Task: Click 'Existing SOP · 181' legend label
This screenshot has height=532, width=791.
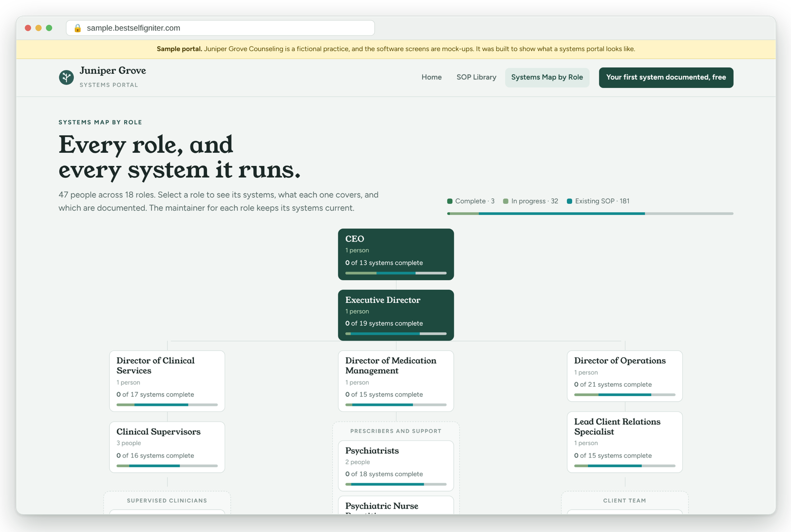Action: (602, 201)
